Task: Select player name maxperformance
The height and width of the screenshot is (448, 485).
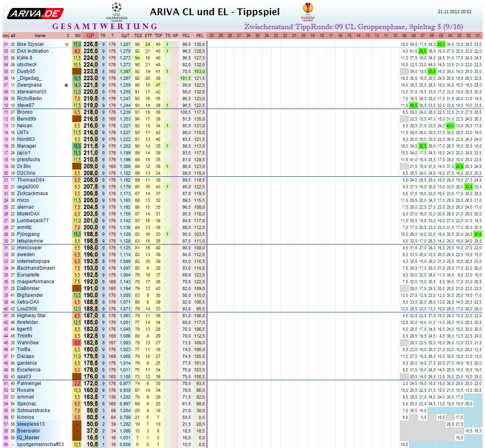Action: (x=36, y=282)
